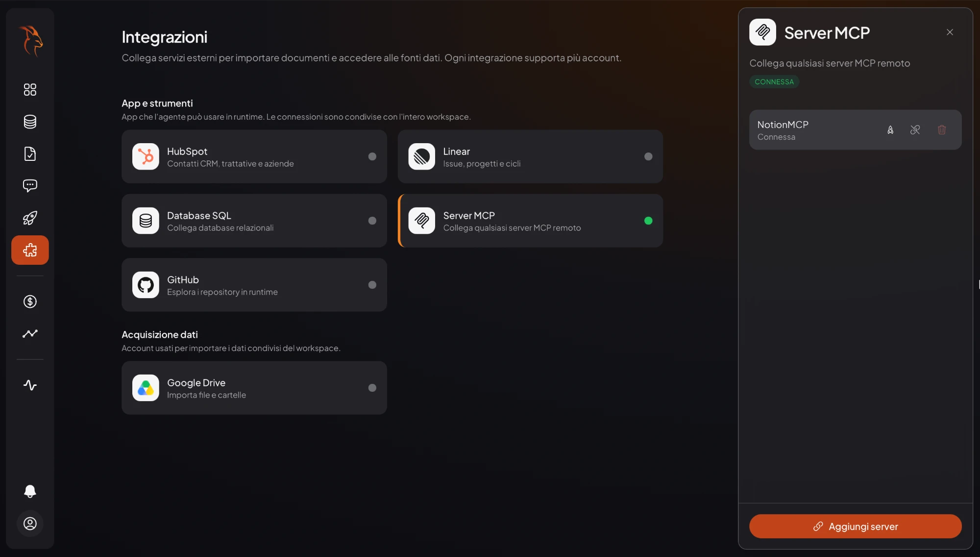Image resolution: width=980 pixels, height=557 pixels.
Task: Open the user profile avatar icon
Action: (x=30, y=524)
